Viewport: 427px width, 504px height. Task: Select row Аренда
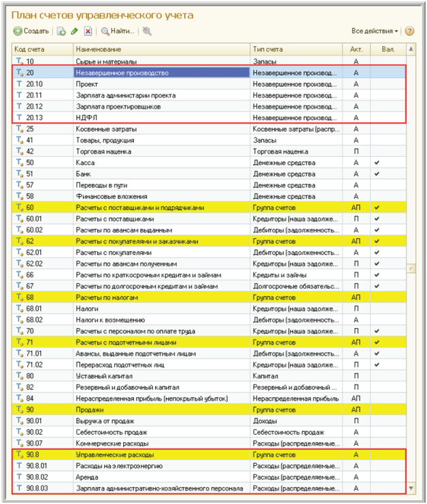pyautogui.click(x=209, y=477)
